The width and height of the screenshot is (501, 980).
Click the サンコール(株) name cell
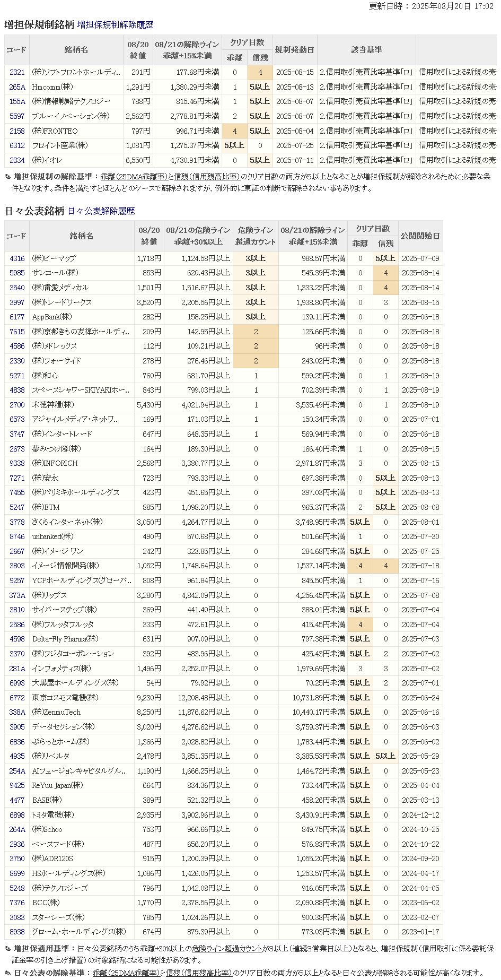click(81, 273)
